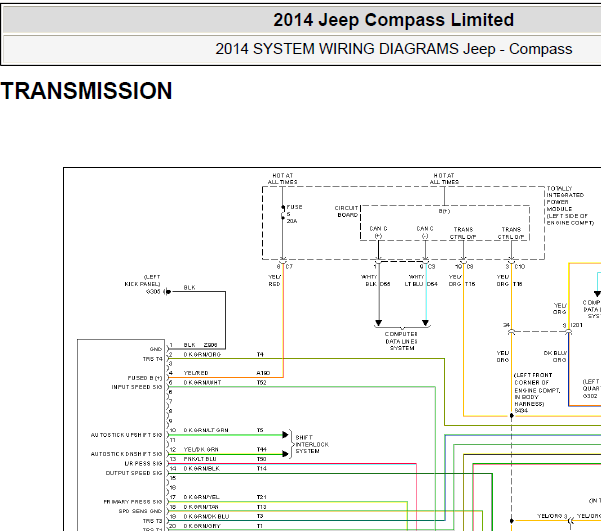Screen dimensions: 601x531
Task: Click the "CIRCUIT BOARD" label
Action: point(346,211)
